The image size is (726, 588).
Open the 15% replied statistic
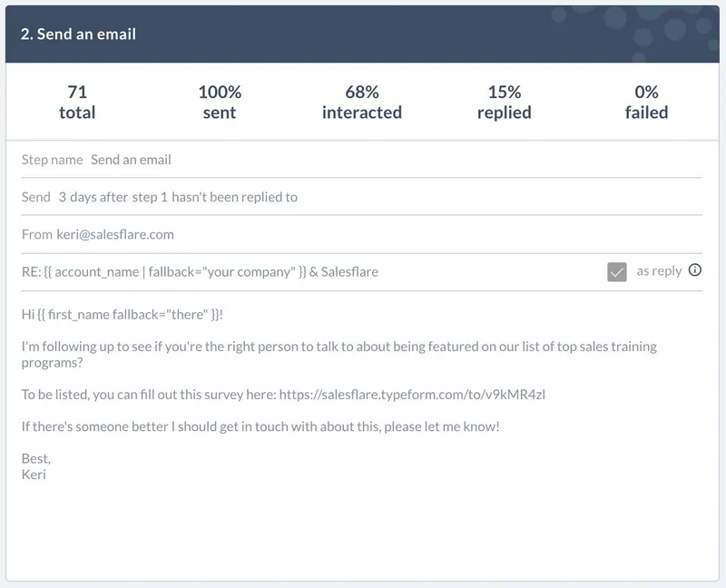(505, 102)
